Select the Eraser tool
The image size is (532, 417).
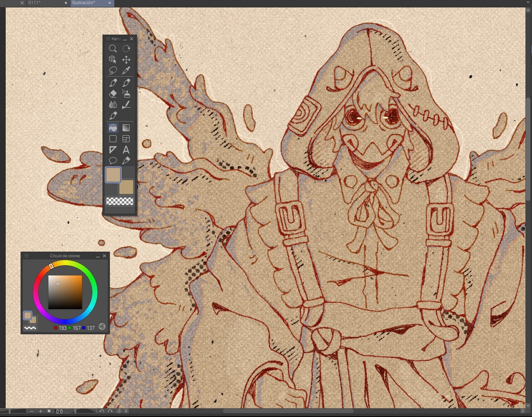click(113, 94)
